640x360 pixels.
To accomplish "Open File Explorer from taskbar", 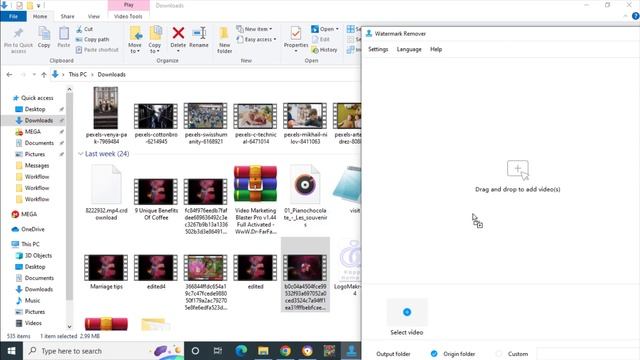I will (x=263, y=351).
